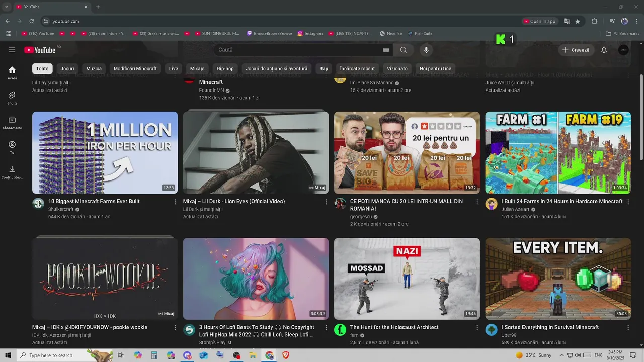Open the YouTube hamburger guide menu
This screenshot has height=362, width=644.
12,50
